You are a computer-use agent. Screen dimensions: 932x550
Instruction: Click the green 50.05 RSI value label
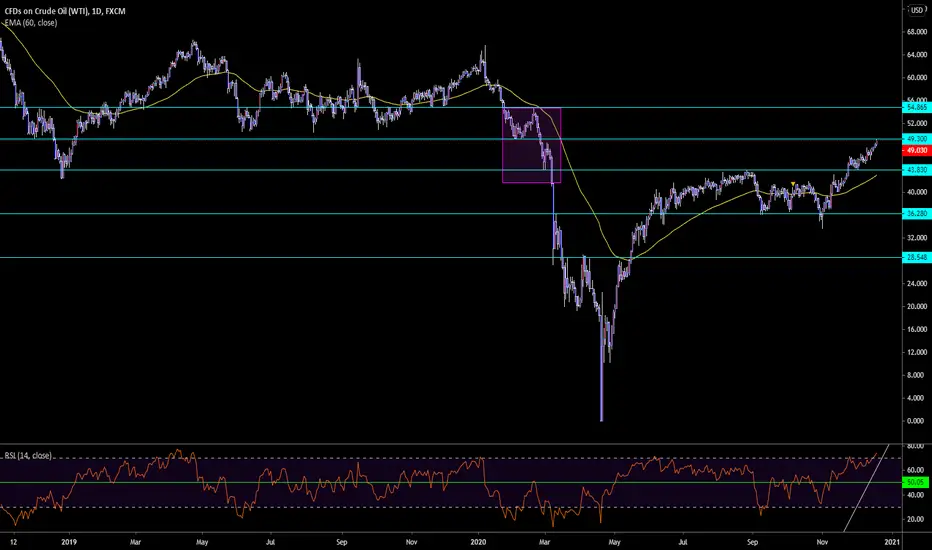915,482
